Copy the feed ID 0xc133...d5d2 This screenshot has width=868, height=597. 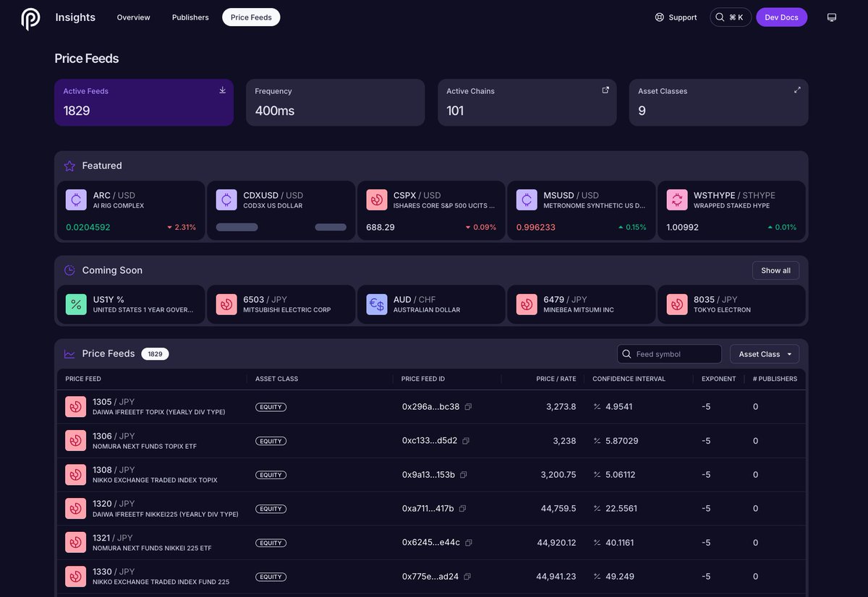pos(466,441)
